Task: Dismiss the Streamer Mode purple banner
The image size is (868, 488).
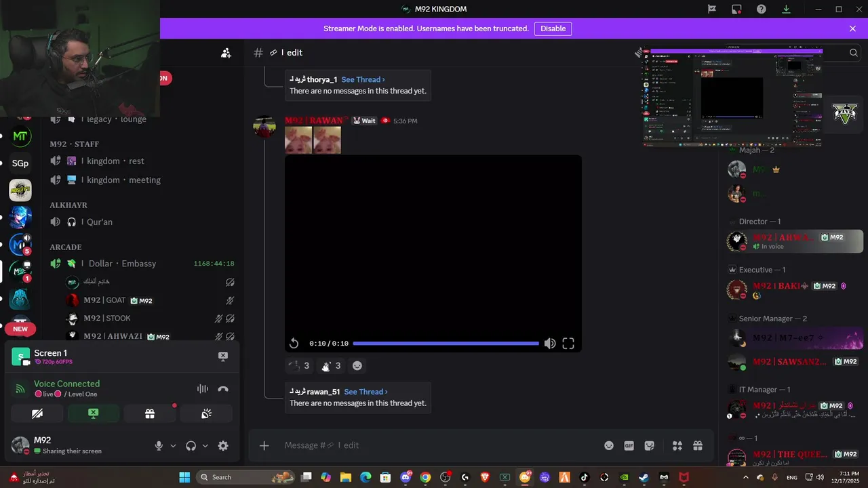Action: tap(852, 28)
